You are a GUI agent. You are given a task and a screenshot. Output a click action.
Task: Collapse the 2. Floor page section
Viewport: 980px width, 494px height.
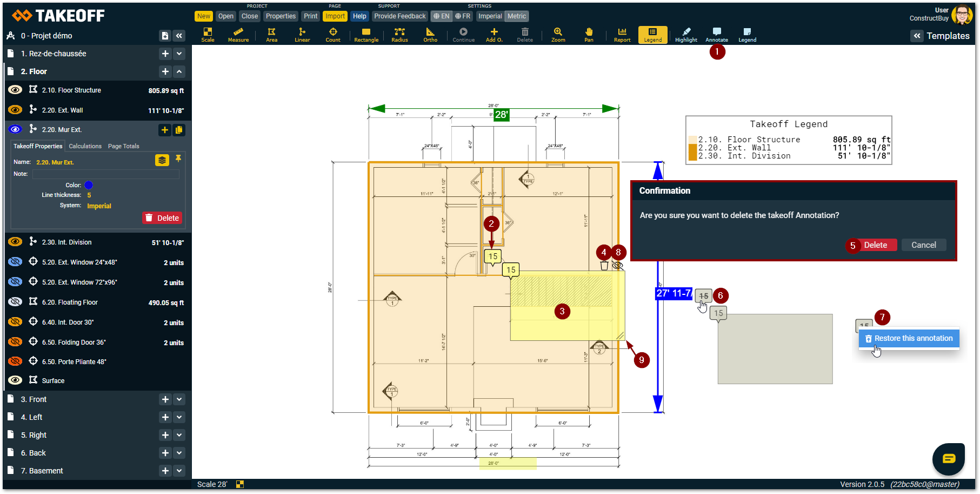point(179,71)
